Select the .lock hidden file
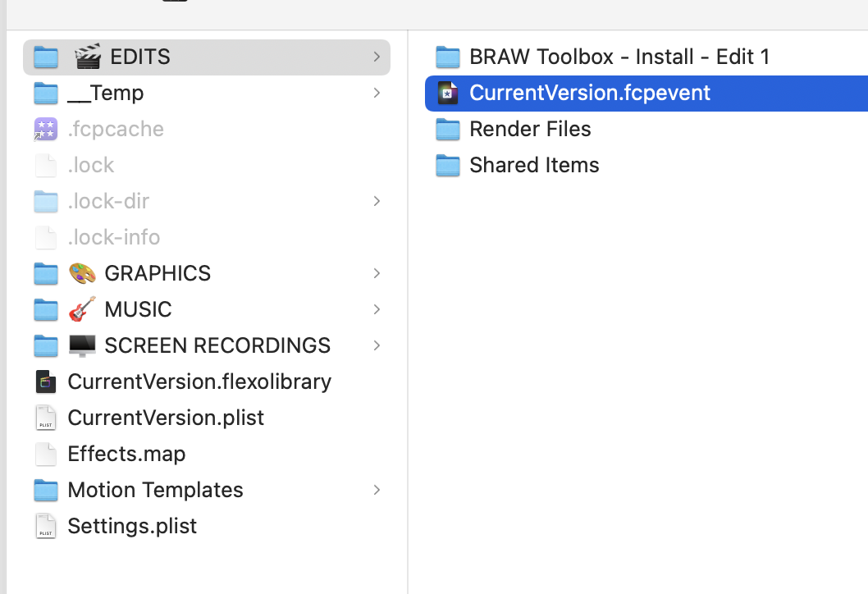The width and height of the screenshot is (868, 594). coord(91,165)
